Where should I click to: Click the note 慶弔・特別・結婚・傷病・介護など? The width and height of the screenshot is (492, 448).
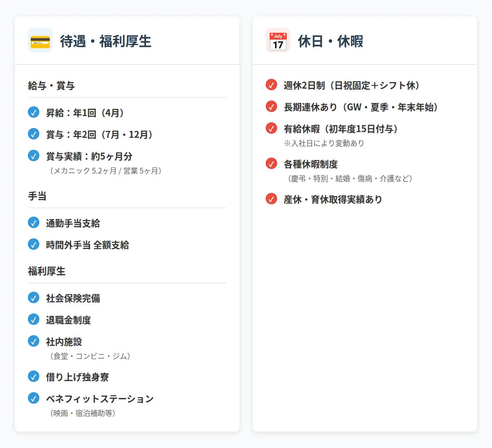coord(350,178)
